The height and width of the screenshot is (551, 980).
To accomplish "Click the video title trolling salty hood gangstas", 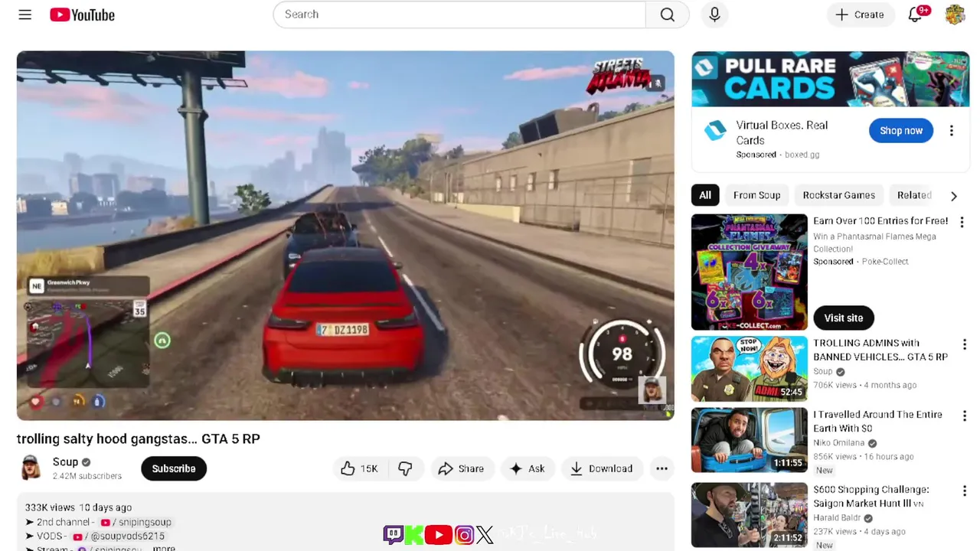I will click(x=139, y=439).
